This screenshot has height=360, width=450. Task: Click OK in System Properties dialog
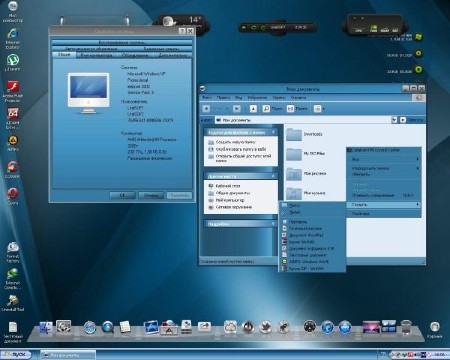pos(122,195)
